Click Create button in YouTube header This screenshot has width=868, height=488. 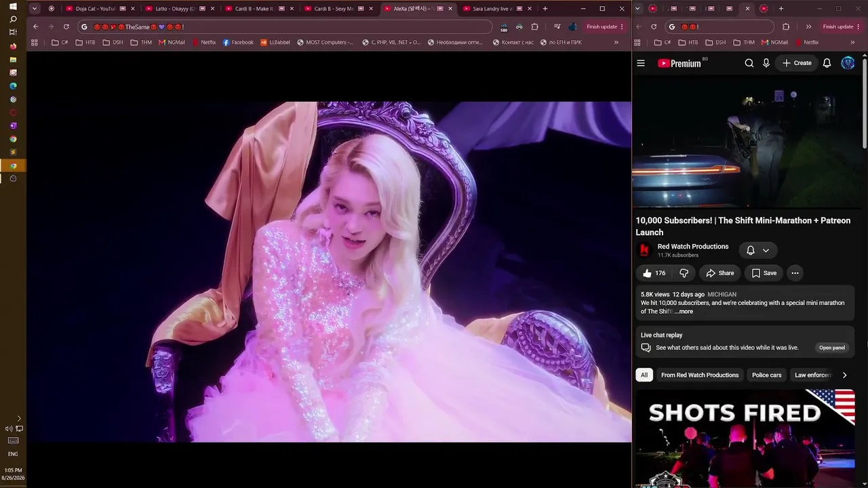pyautogui.click(x=797, y=63)
